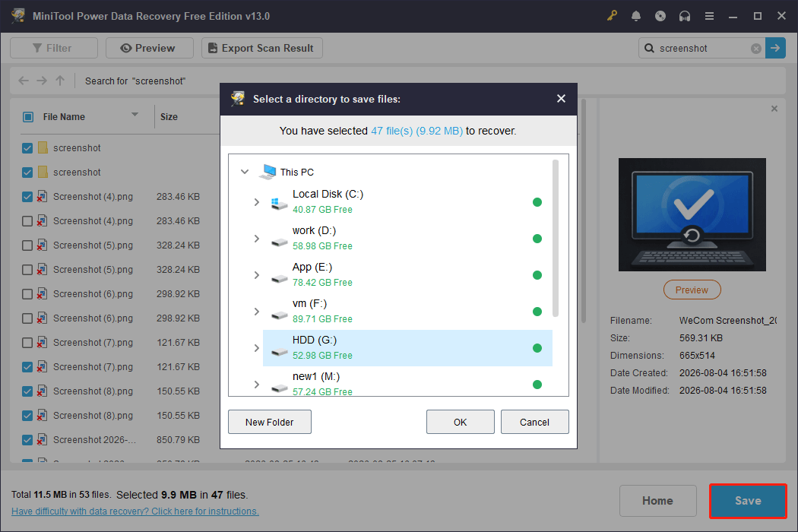This screenshot has width=798, height=532.
Task: Click the forward navigation arrow
Action: (42, 81)
